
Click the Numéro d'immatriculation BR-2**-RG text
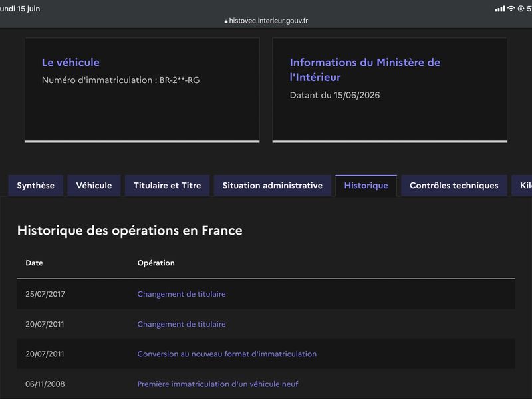[x=121, y=80]
